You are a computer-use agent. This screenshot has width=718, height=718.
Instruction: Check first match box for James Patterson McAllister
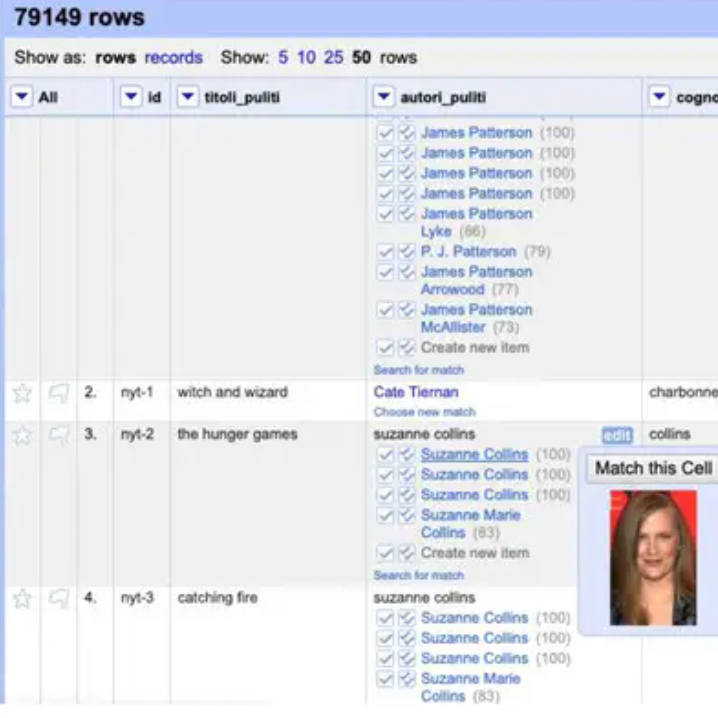385,310
